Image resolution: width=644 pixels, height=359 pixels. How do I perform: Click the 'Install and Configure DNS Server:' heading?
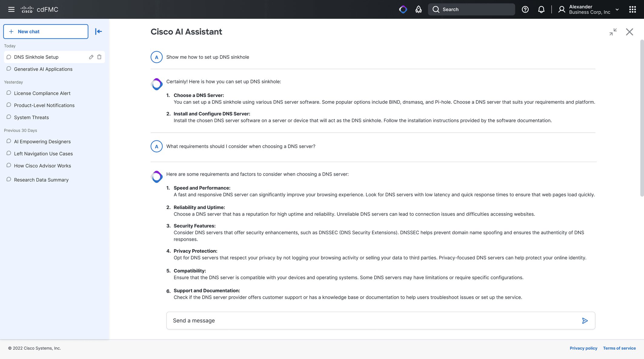pyautogui.click(x=212, y=114)
